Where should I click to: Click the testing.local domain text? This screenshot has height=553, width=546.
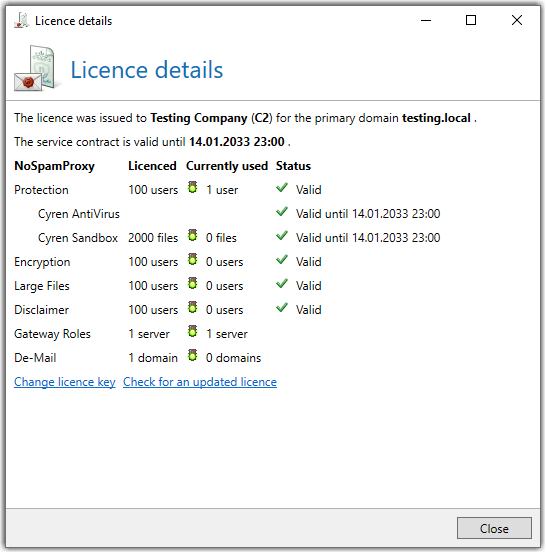tap(436, 118)
